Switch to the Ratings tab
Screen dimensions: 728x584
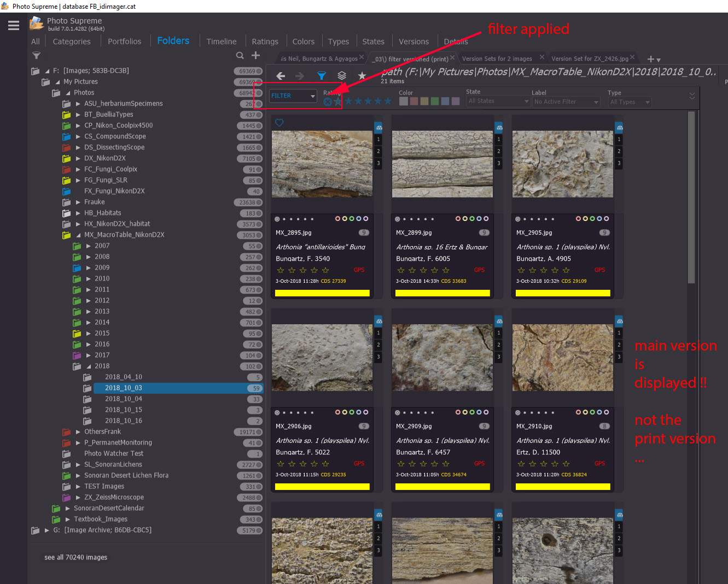coord(265,42)
